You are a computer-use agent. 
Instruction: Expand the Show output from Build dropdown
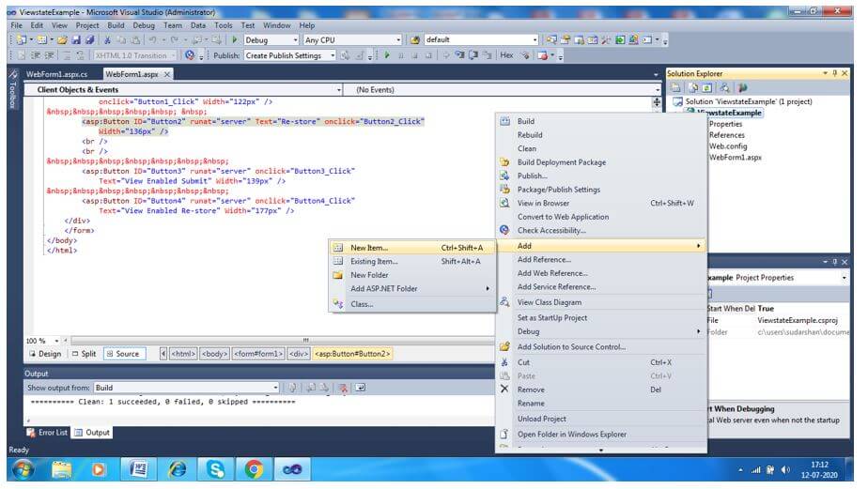tap(275, 388)
